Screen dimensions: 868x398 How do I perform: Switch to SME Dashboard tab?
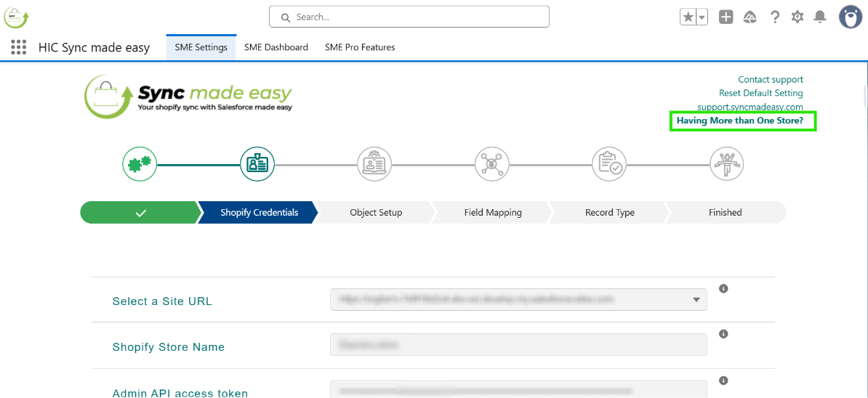click(x=276, y=47)
